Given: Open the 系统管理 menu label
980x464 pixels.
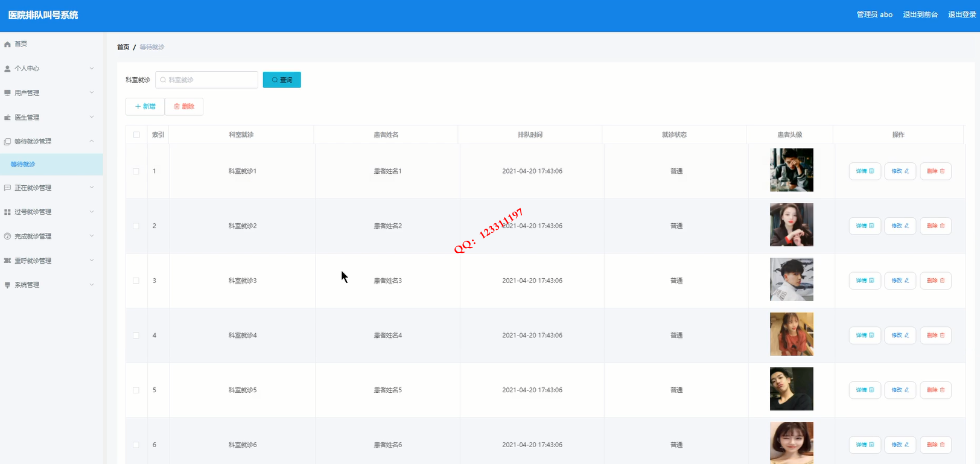Looking at the screenshot, I should [27, 285].
